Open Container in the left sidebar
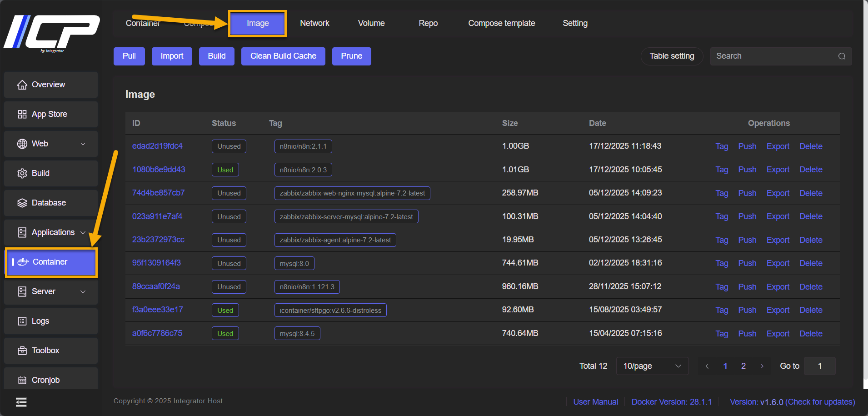Viewport: 868px width, 416px height. pyautogui.click(x=51, y=262)
